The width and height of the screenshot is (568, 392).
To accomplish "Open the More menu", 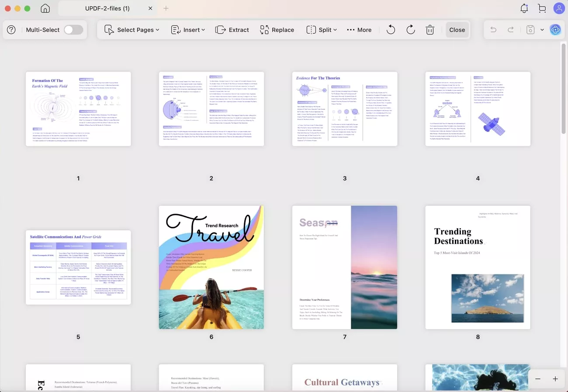I will tap(359, 30).
